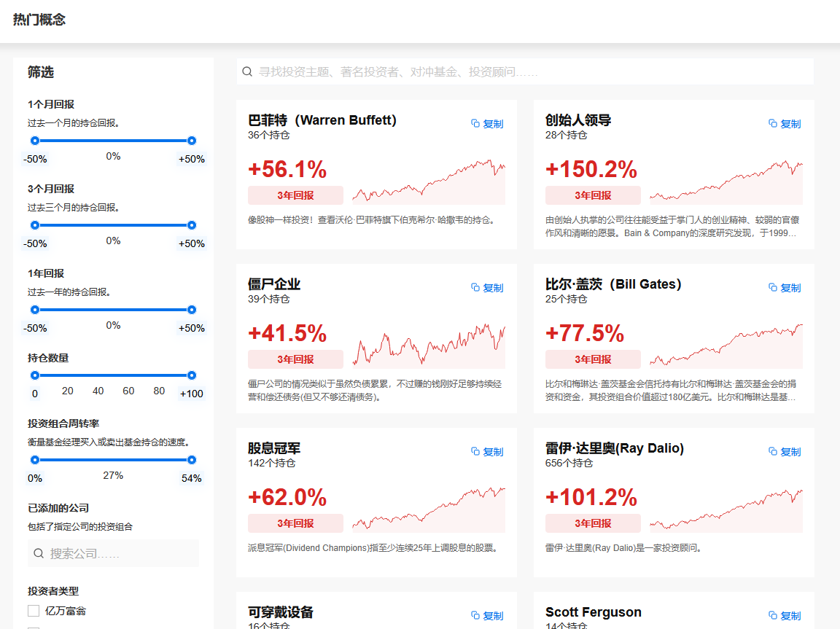Open the 巴菲特 (Warren Buffett) portfolio title
The height and width of the screenshot is (629, 840).
pos(322,120)
